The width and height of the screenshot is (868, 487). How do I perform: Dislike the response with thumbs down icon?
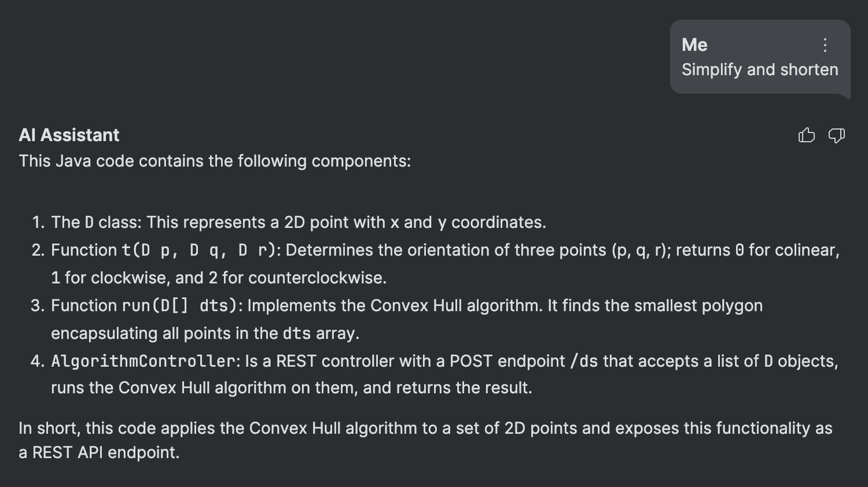point(836,135)
